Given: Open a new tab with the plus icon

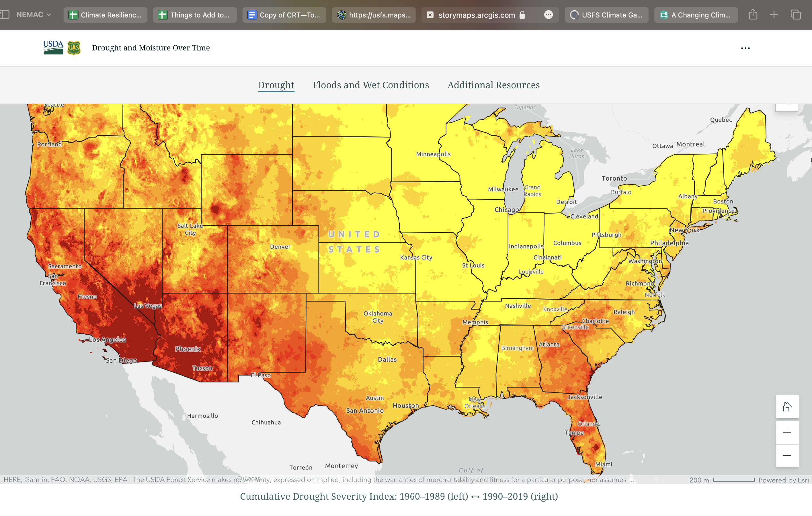Looking at the screenshot, I should (x=774, y=15).
